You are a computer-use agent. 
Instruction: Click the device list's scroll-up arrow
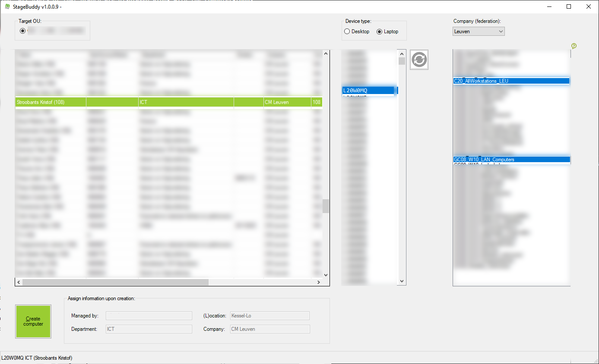click(402, 54)
